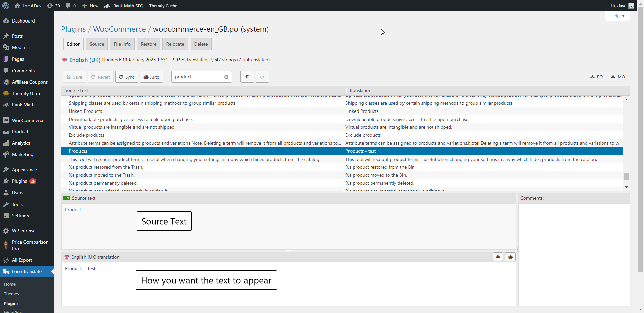Download the PO file
Image resolution: width=644 pixels, height=313 pixels.
(596, 77)
